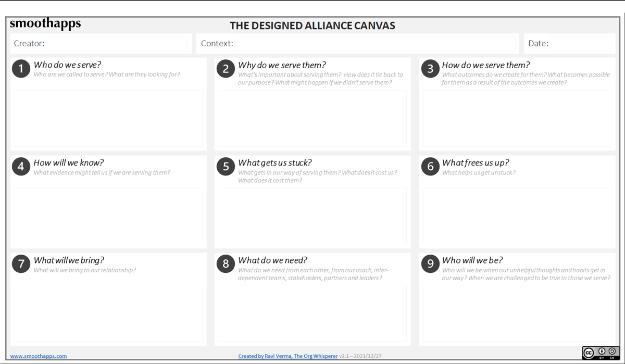The height and width of the screenshot is (364, 625).
Task: Click the number 3 badge icon
Action: [429, 68]
